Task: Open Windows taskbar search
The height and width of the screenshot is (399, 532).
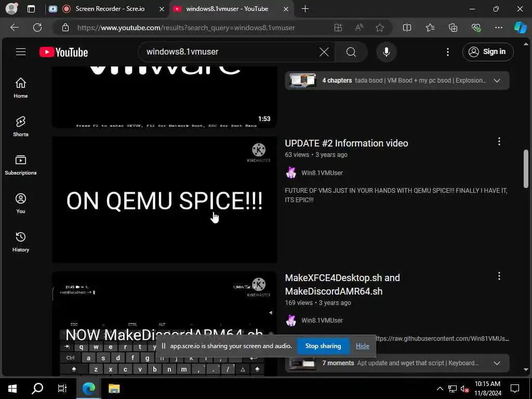Action: 37,389
